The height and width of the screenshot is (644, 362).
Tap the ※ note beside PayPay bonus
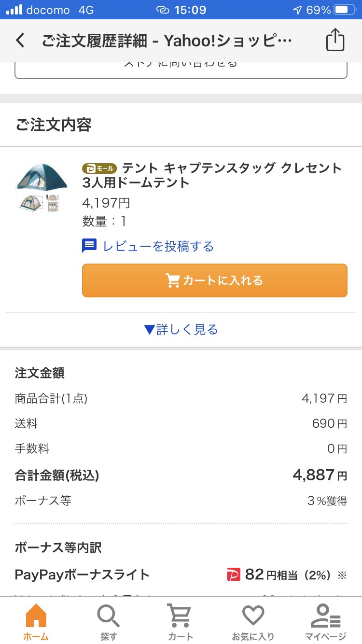point(342,575)
